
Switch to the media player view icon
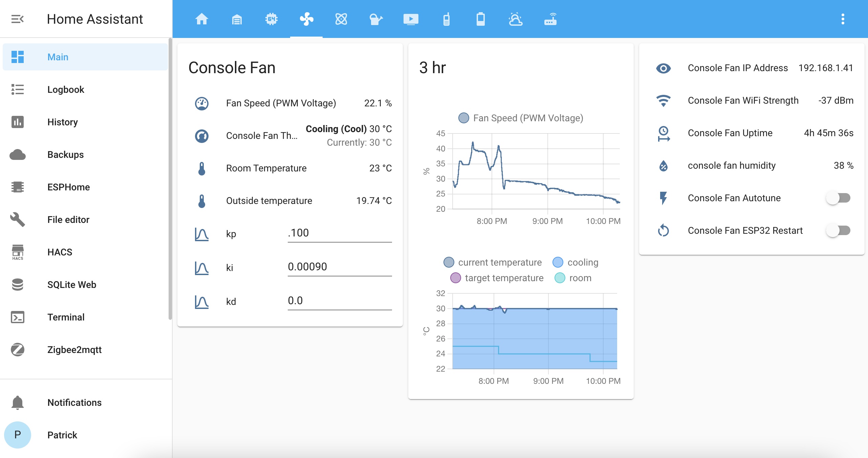pyautogui.click(x=411, y=19)
